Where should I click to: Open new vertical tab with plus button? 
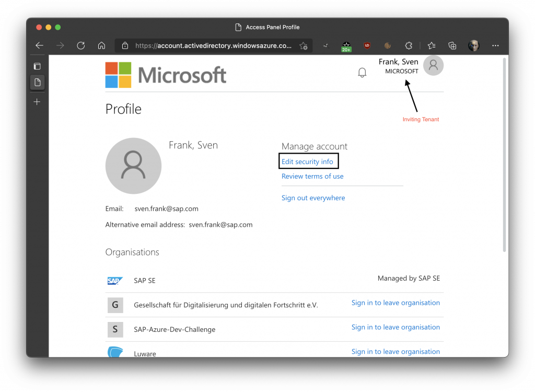[37, 102]
